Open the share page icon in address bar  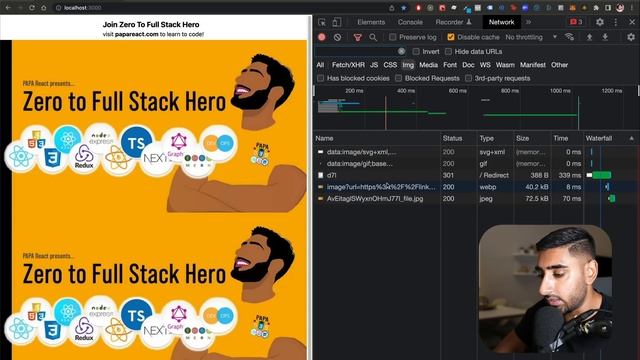click(x=392, y=8)
